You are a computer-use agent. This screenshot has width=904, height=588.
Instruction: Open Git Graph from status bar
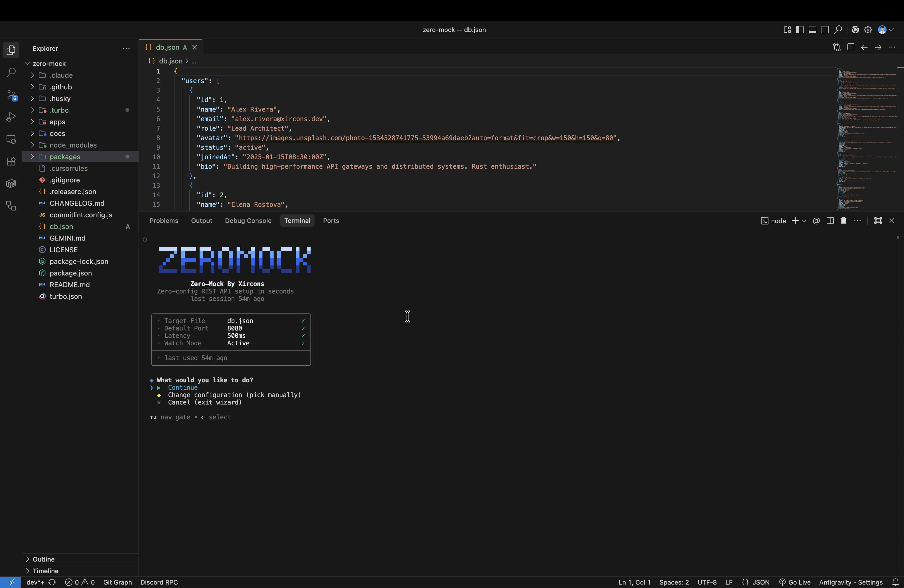pyautogui.click(x=117, y=582)
